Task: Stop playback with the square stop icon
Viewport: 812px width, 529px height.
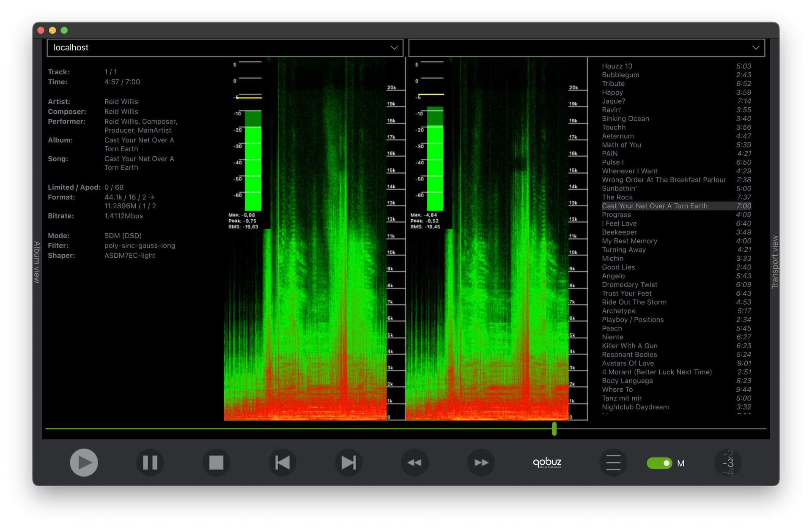Action: pos(216,463)
